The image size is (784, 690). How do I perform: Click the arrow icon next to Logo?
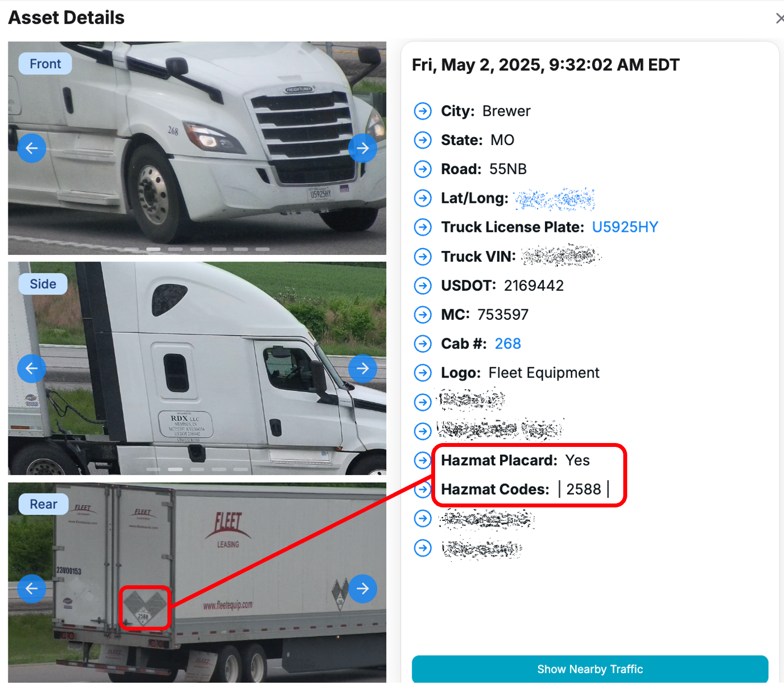(x=423, y=373)
